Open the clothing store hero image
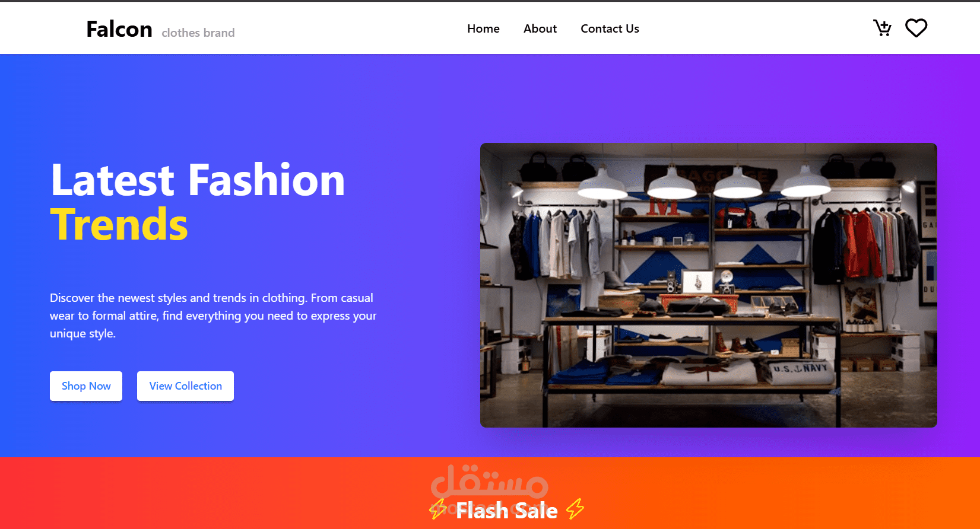 pyautogui.click(x=709, y=285)
